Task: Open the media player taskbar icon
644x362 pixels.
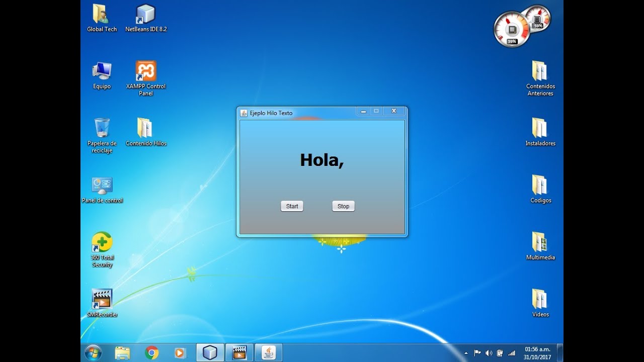Action: click(x=180, y=353)
